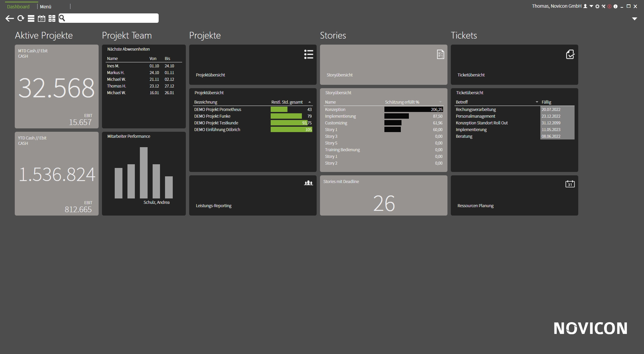Click the tallest bar in Mitarbeiter Performance
The height and width of the screenshot is (354, 644).
[x=144, y=173]
